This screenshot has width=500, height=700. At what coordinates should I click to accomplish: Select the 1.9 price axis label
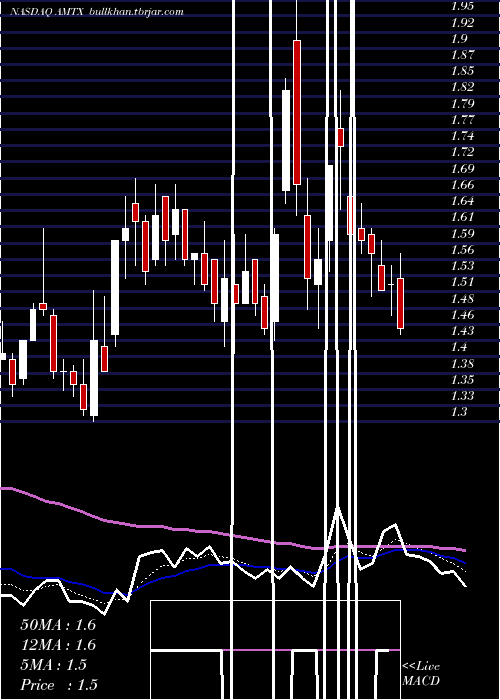point(459,39)
